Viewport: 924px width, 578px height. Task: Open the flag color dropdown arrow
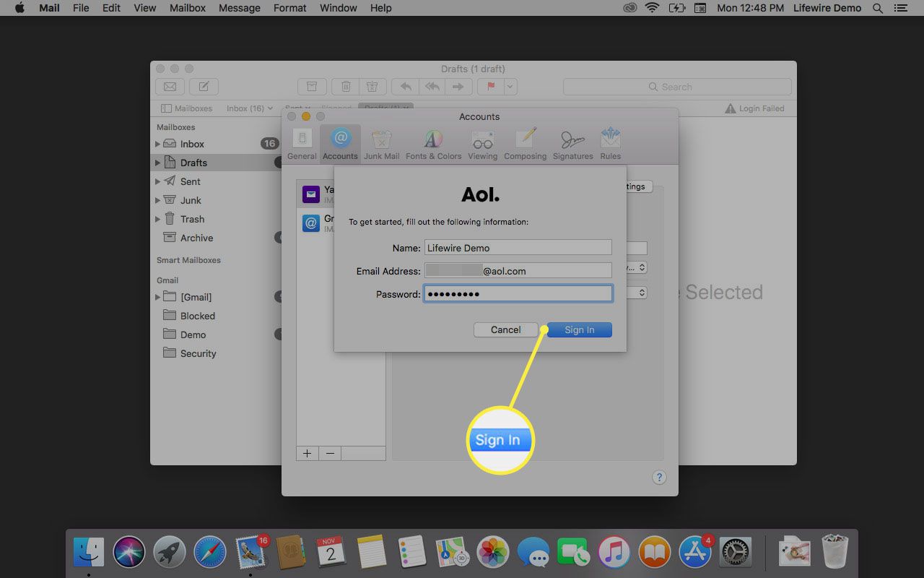(510, 87)
